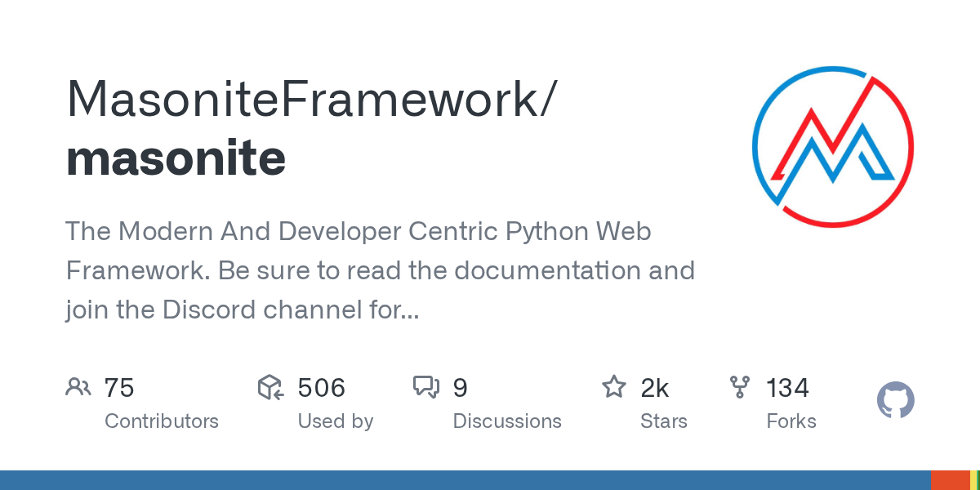
Task: Expand the Contributors count of 75
Action: point(119,387)
